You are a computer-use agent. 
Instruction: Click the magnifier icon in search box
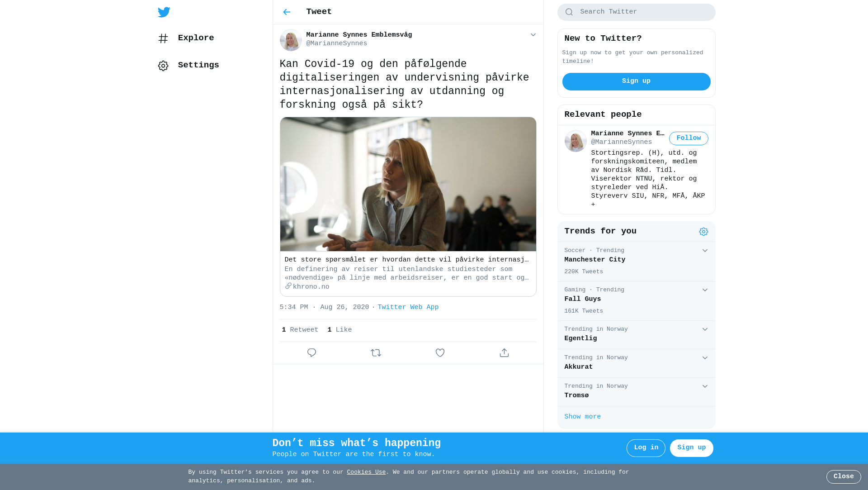pyautogui.click(x=569, y=12)
